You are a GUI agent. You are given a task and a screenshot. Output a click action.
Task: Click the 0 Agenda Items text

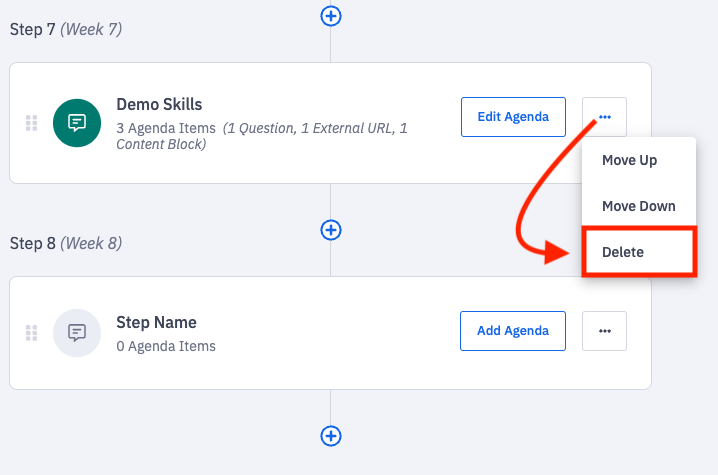[x=166, y=346]
